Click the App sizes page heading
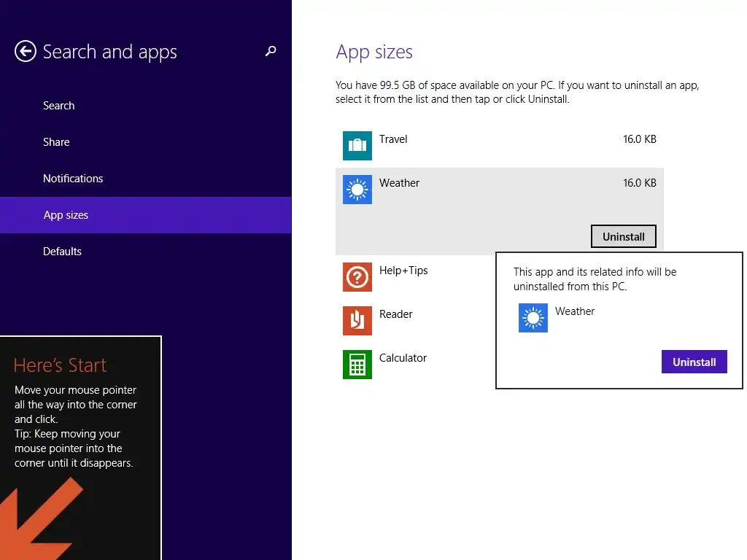The width and height of the screenshot is (747, 560). [374, 52]
